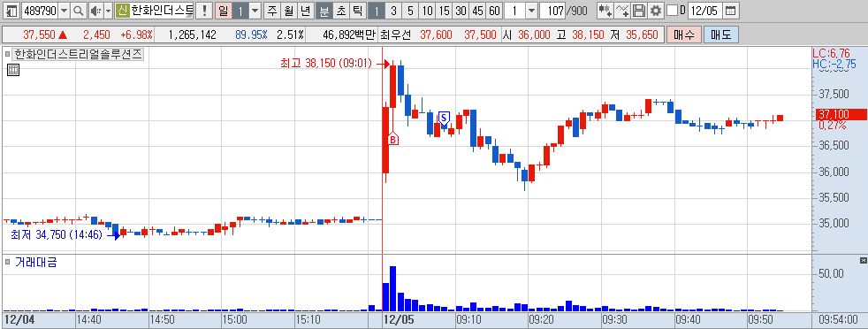Click the data grid icon under stock name

(x=13, y=70)
